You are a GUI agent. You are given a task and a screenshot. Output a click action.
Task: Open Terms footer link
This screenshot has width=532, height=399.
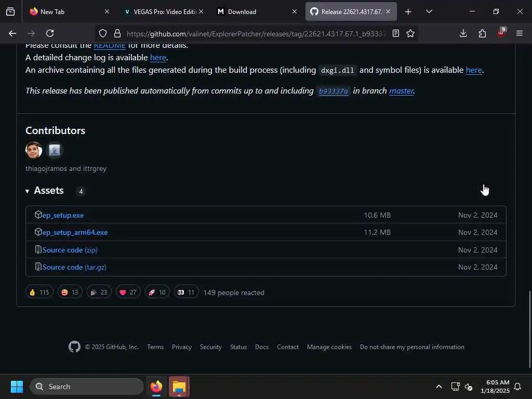(155, 347)
